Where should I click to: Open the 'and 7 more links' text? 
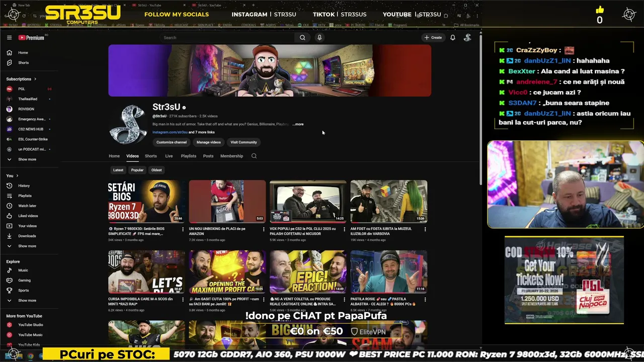coord(202,132)
